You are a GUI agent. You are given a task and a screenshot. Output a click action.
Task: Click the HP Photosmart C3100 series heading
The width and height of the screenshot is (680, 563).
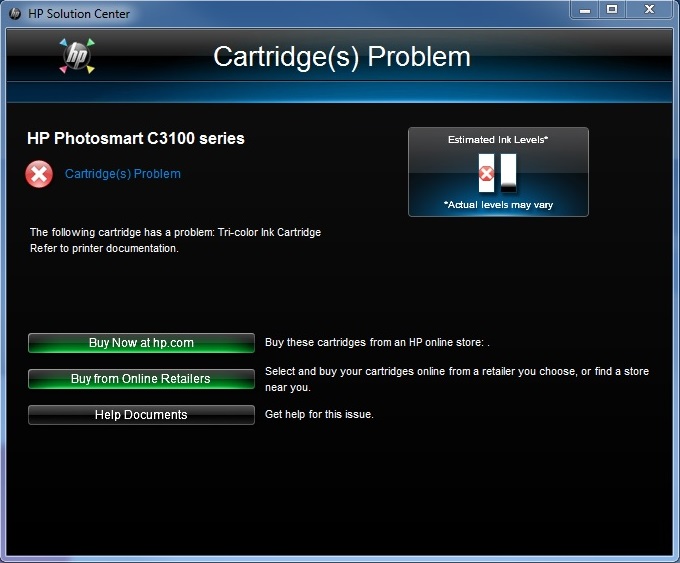(136, 138)
